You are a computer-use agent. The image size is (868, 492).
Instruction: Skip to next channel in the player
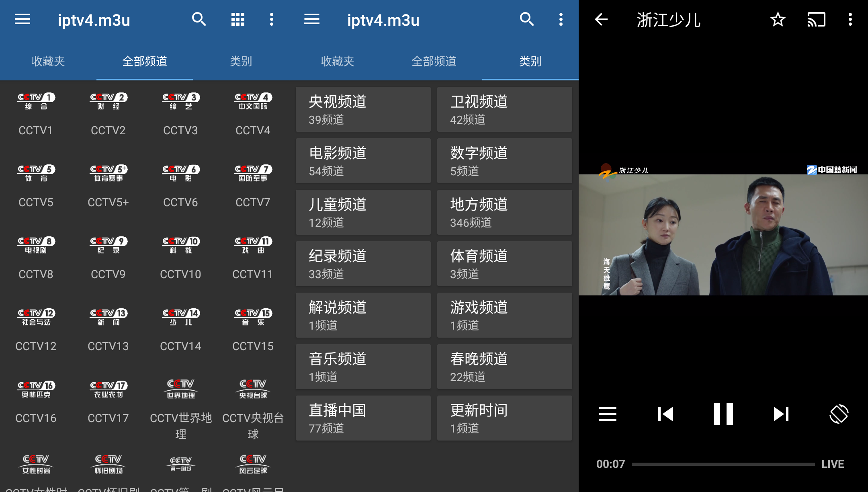(x=780, y=414)
